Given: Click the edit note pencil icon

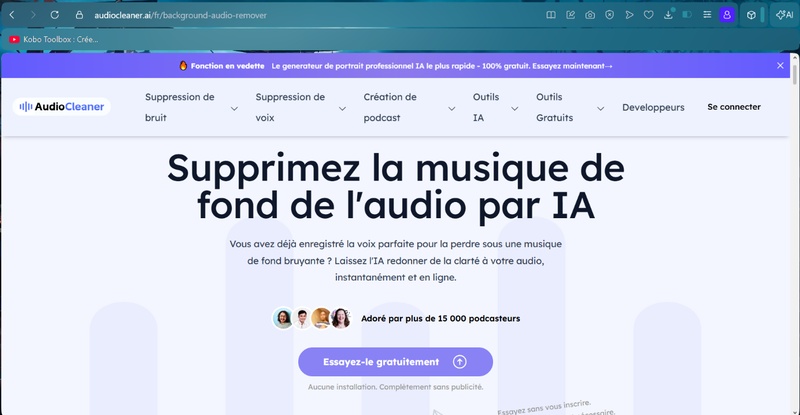Looking at the screenshot, I should point(570,15).
